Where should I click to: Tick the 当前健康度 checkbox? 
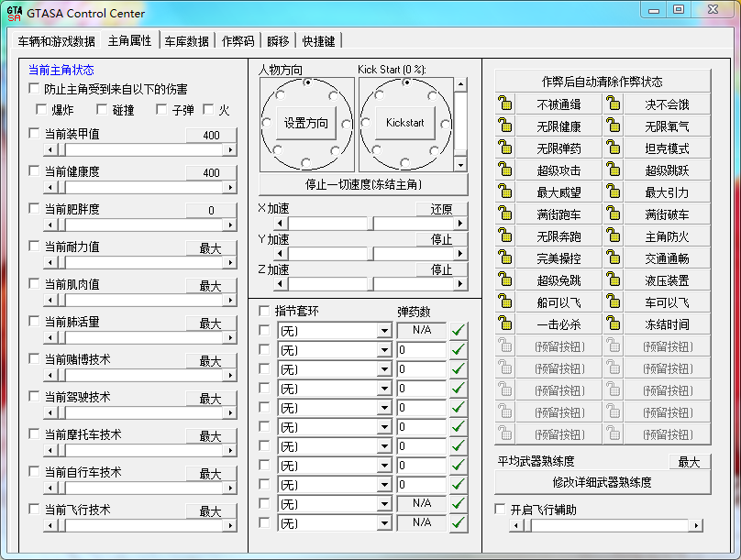(x=34, y=170)
